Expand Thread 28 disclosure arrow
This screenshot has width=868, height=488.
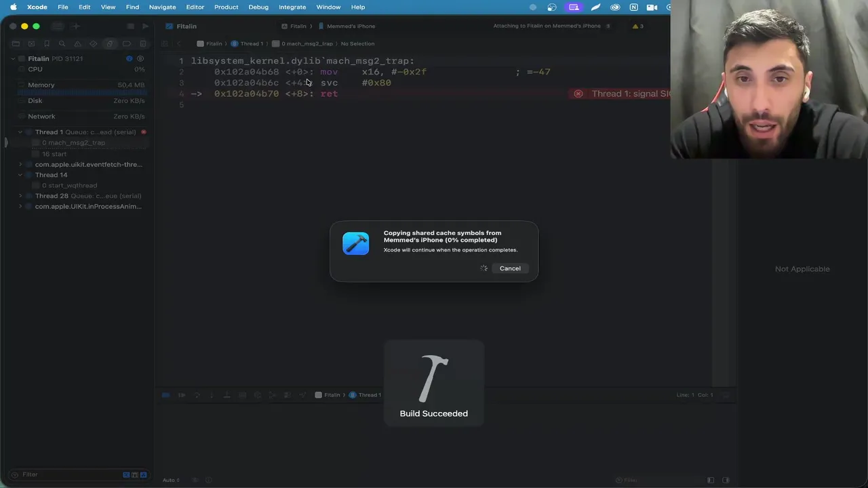tap(20, 196)
